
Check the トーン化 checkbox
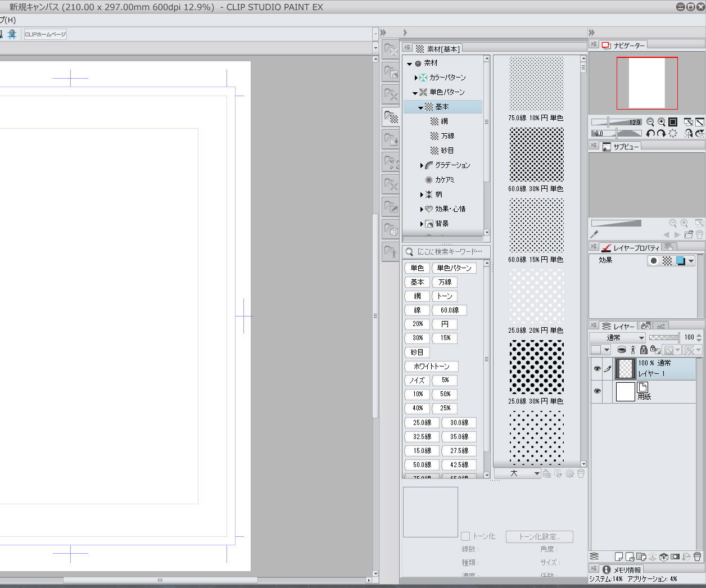click(x=465, y=536)
